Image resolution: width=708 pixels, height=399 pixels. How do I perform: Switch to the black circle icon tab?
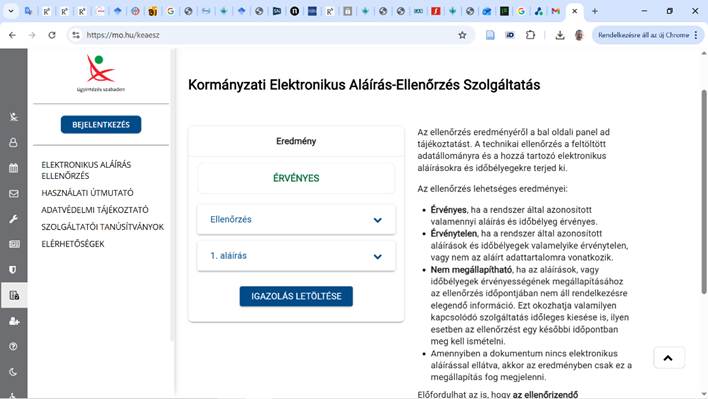point(294,11)
